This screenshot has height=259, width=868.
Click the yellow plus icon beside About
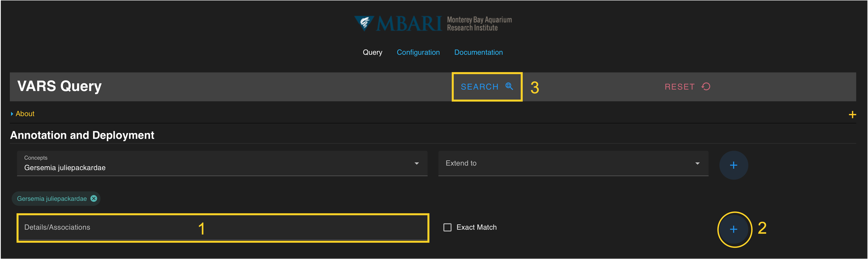click(x=852, y=115)
